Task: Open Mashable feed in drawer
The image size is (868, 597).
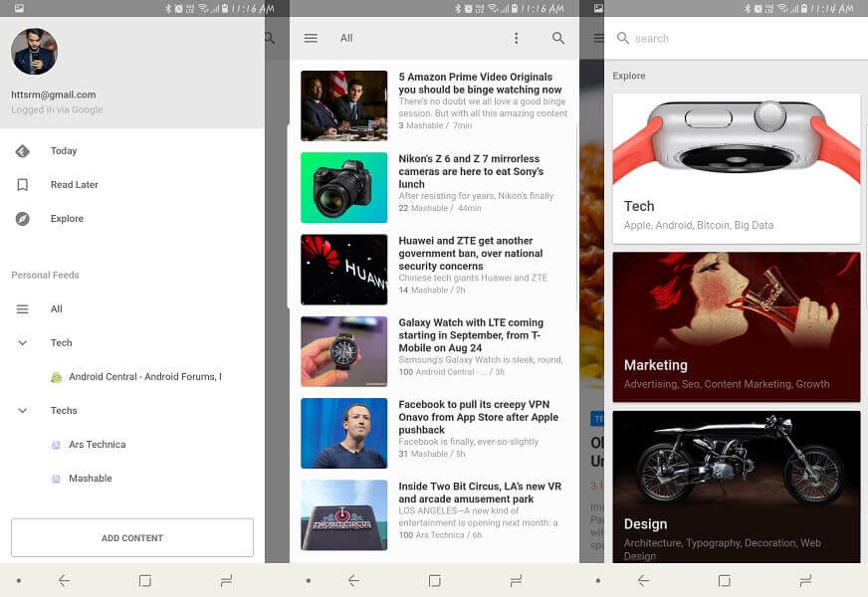Action: (x=82, y=478)
